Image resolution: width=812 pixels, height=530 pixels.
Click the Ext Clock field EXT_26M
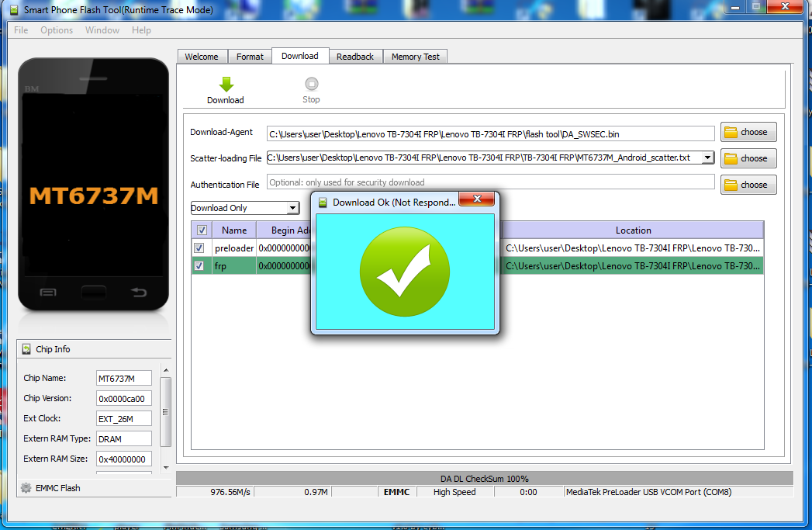coord(124,418)
